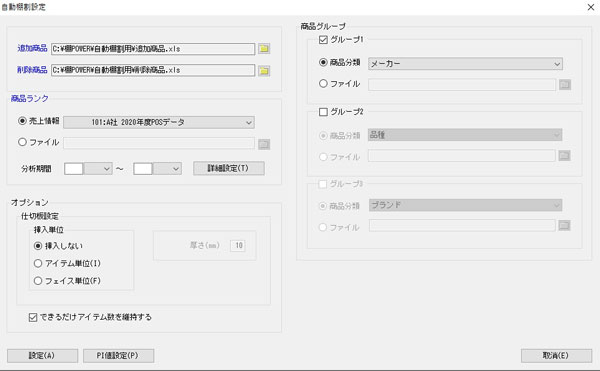Open 分析期間 end date dropdown
Image resolution: width=600 pixels, height=371 pixels.
[x=167, y=169]
